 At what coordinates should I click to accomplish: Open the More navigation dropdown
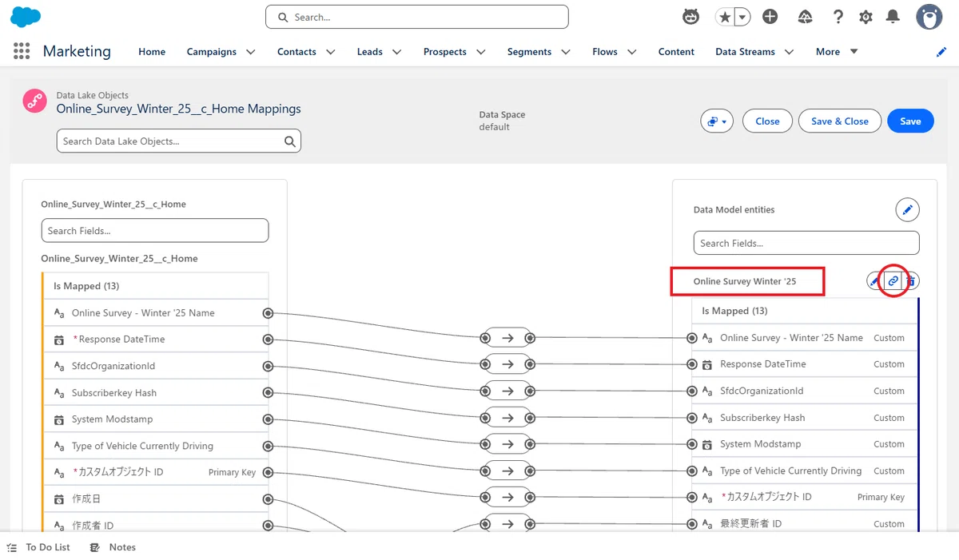point(837,52)
